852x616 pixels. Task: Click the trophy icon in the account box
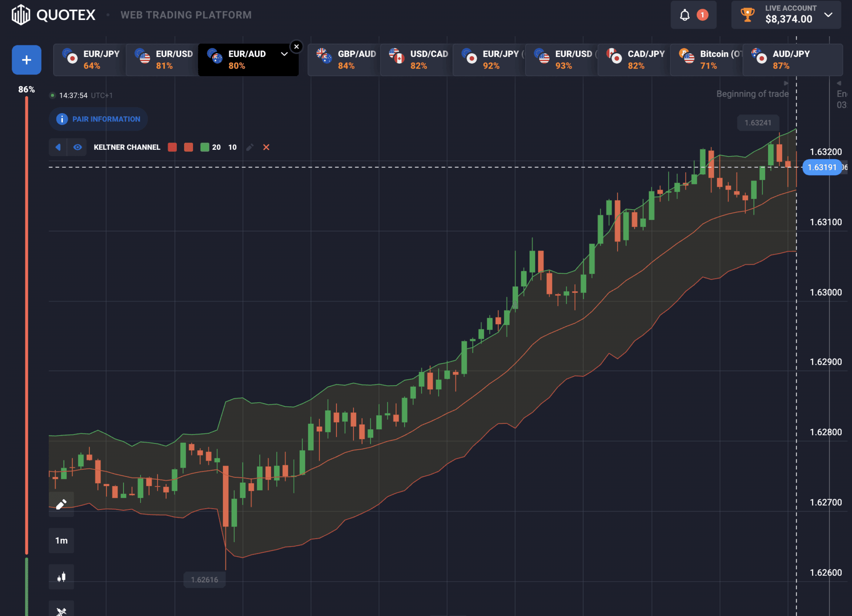[x=748, y=15]
